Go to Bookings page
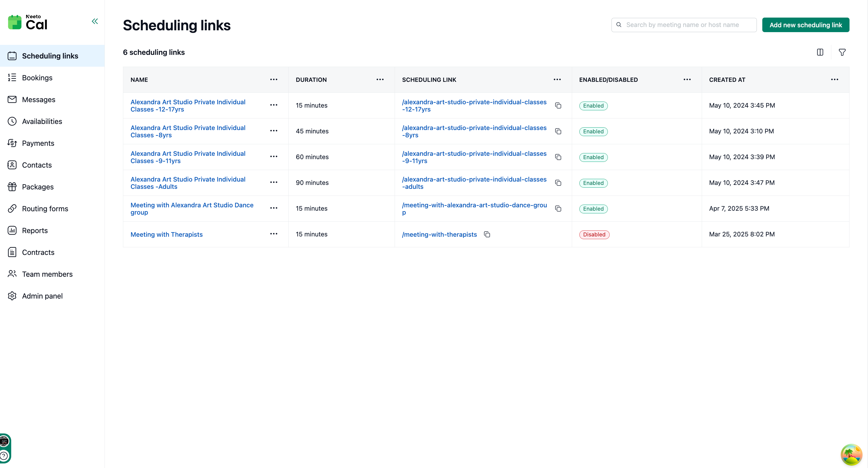This screenshot has height=468, width=868. pos(52,78)
